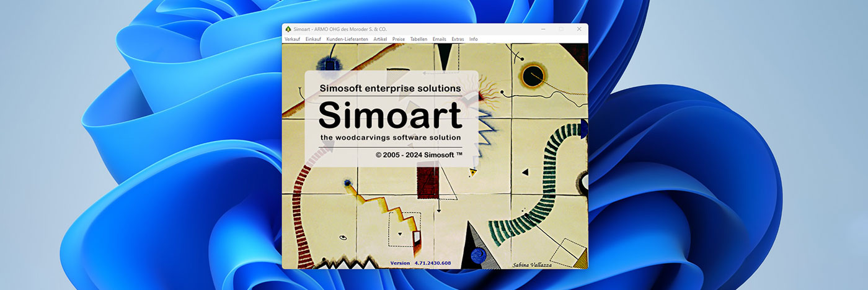Maximize the Simoart window
The height and width of the screenshot is (290, 868).
pyautogui.click(x=561, y=29)
